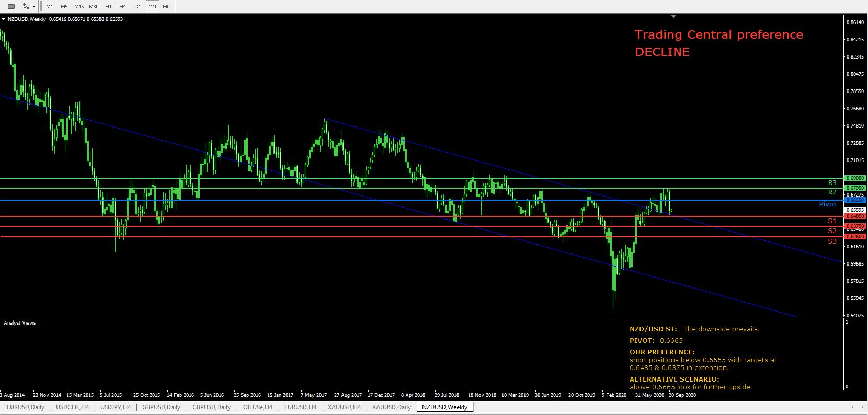Click the 0.69000 green price label
Viewport: 868px width, 415px height.
tap(855, 178)
